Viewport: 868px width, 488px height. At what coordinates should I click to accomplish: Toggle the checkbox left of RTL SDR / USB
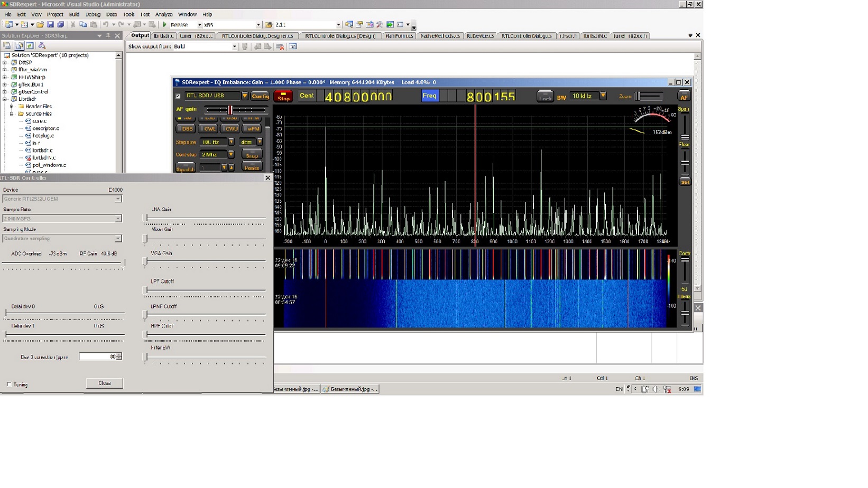178,96
